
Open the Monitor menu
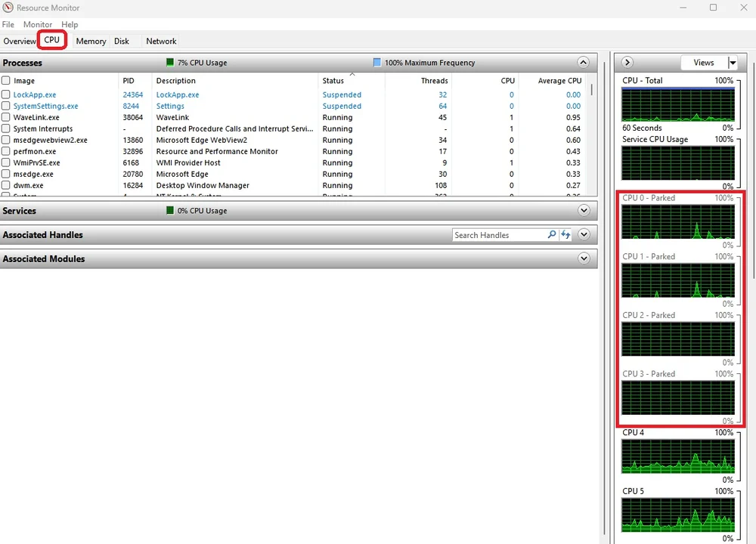pyautogui.click(x=38, y=24)
